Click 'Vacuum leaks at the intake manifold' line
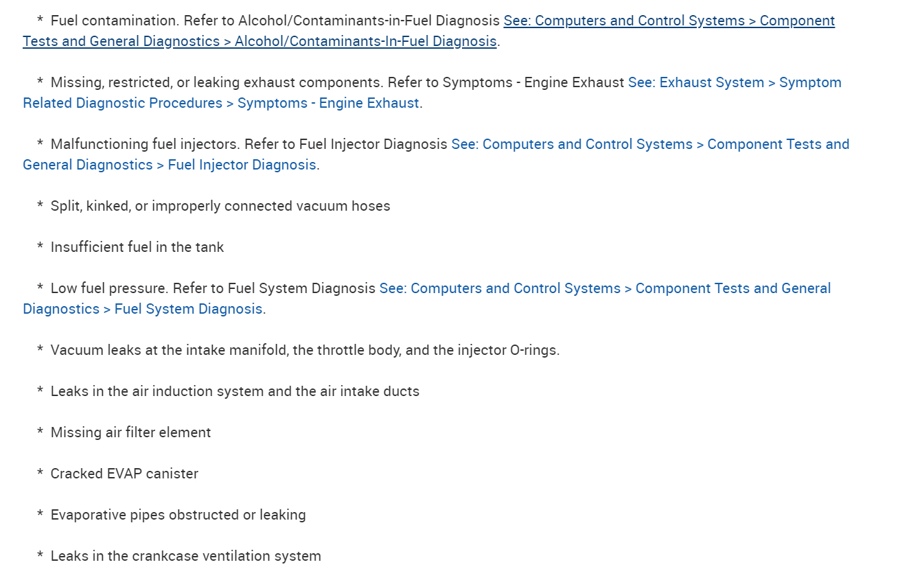 click(305, 350)
